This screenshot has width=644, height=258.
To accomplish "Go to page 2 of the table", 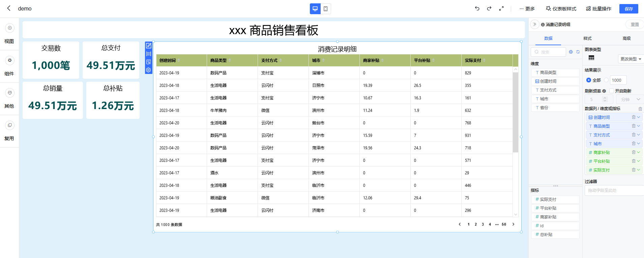I will pyautogui.click(x=476, y=224).
